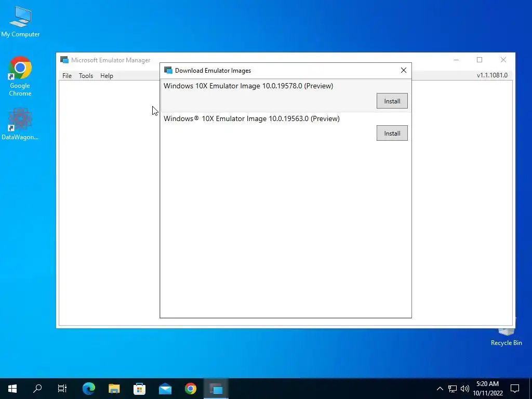Click the version label v1.1.1081.0
This screenshot has width=532, height=399.
[492, 75]
